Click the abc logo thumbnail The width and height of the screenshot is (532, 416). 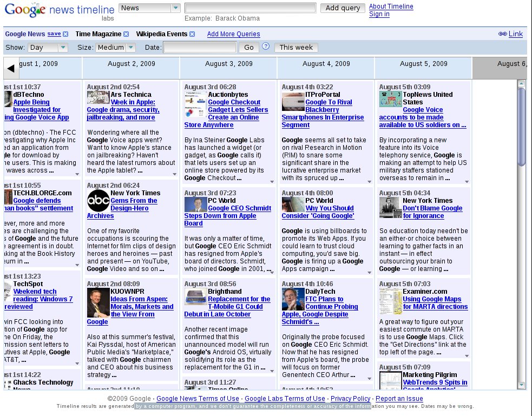98,201
